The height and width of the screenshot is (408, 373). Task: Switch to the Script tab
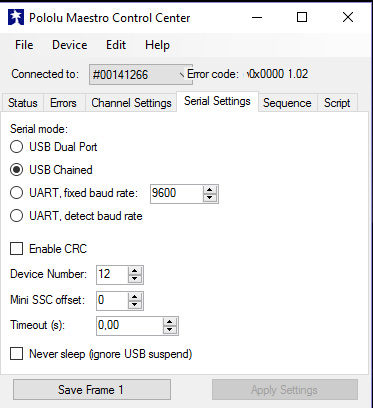(337, 103)
